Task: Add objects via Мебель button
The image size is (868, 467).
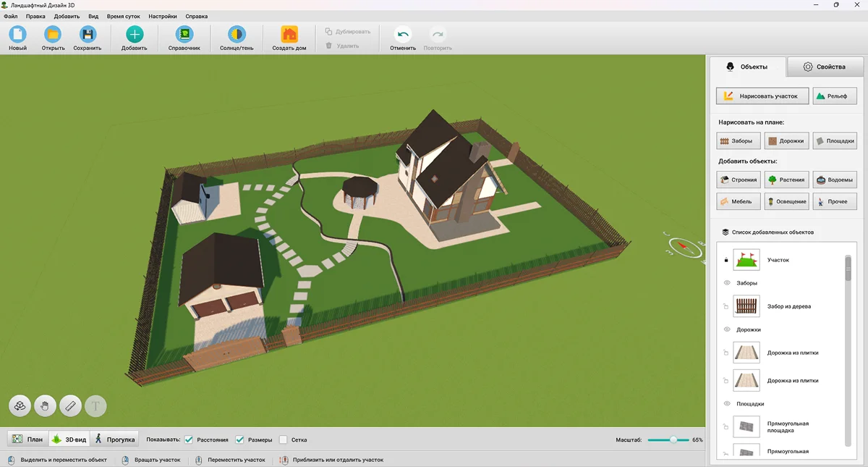Action: point(739,201)
